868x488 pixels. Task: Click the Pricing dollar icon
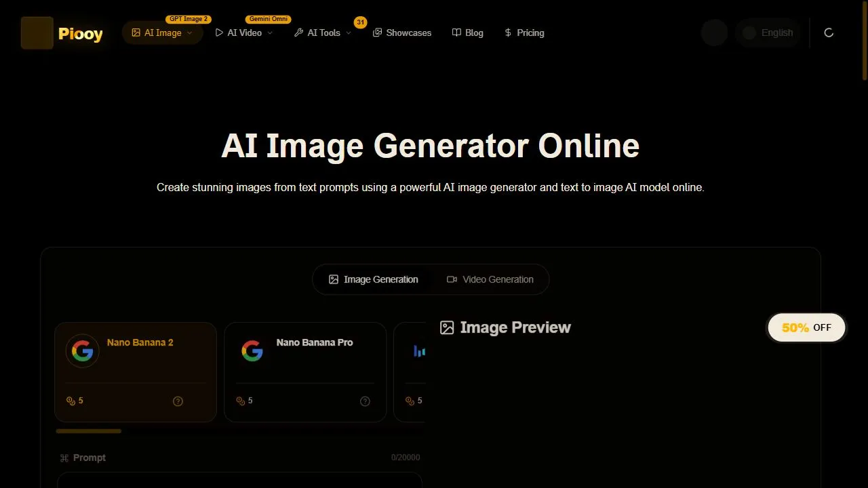pyautogui.click(x=508, y=33)
